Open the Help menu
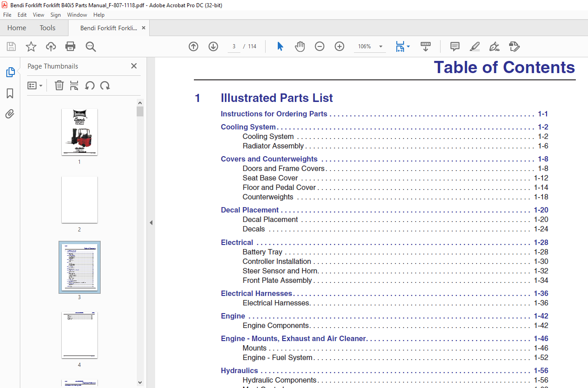The height and width of the screenshot is (388, 588). 99,15
